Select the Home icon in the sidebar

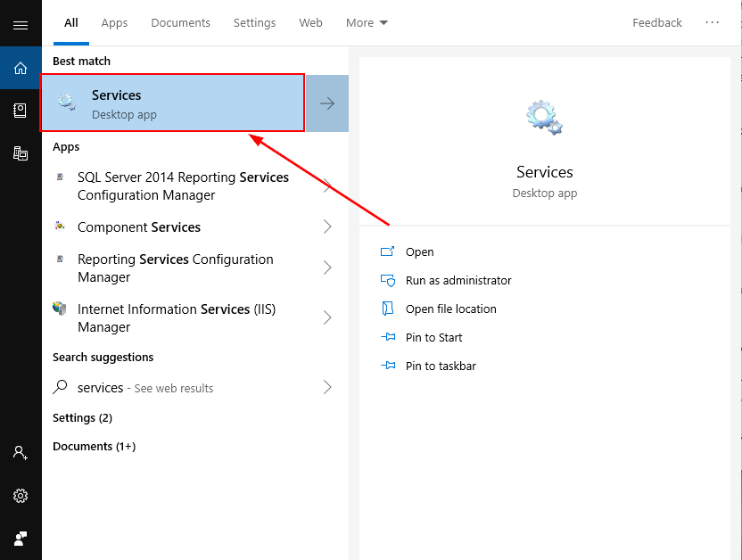point(21,68)
